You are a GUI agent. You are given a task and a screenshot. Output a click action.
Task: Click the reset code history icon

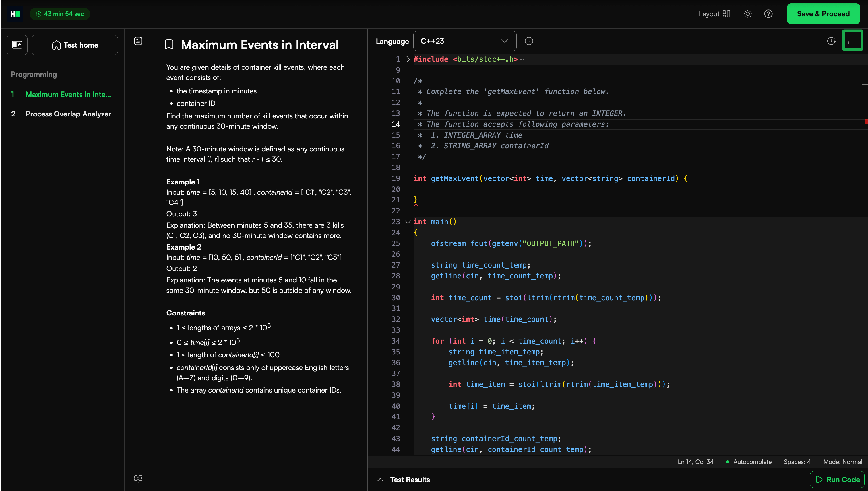[x=831, y=41]
